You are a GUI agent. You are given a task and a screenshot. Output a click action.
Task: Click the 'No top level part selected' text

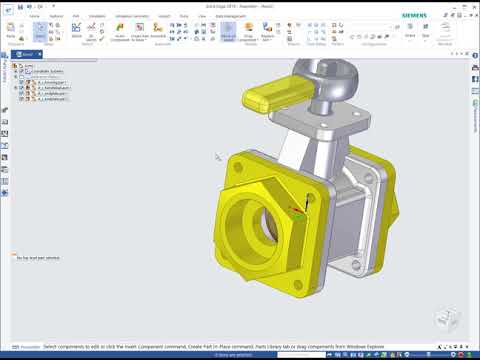[x=38, y=258]
